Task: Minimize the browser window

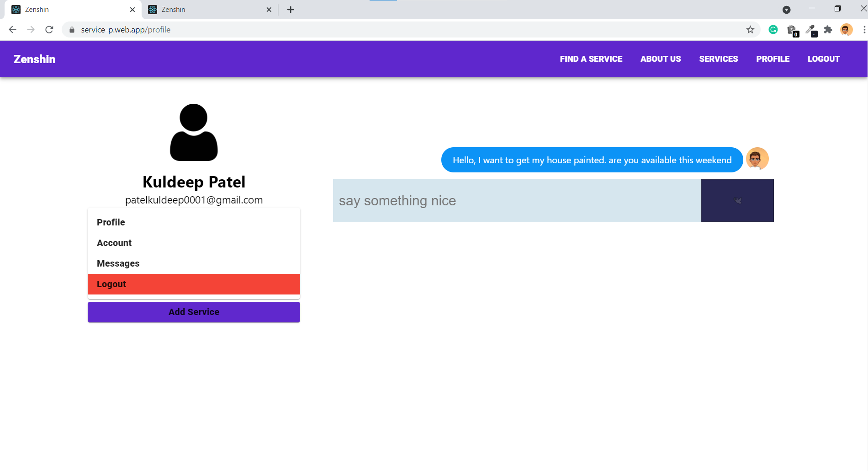Action: coord(812,9)
